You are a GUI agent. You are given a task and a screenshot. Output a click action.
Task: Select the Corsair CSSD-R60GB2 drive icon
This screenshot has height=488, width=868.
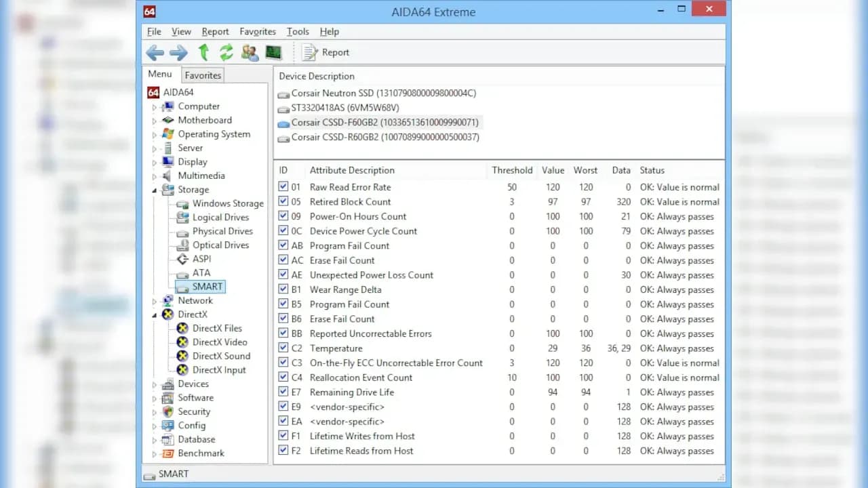[283, 138]
